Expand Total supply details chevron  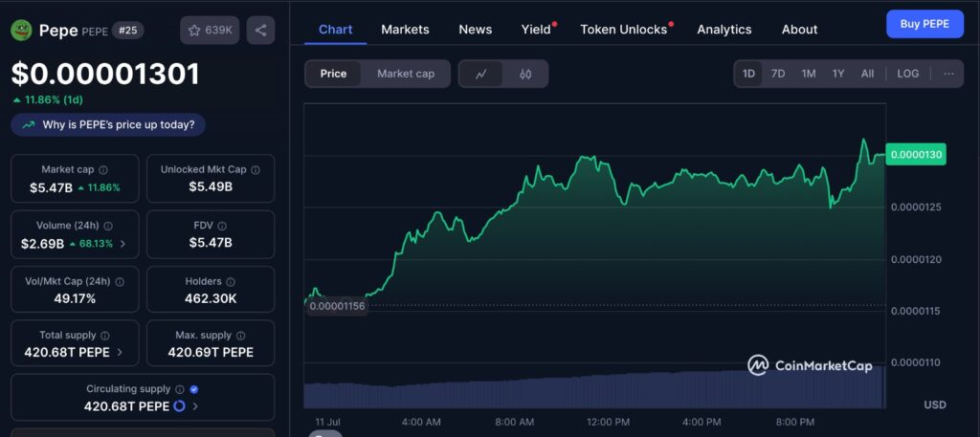(120, 352)
